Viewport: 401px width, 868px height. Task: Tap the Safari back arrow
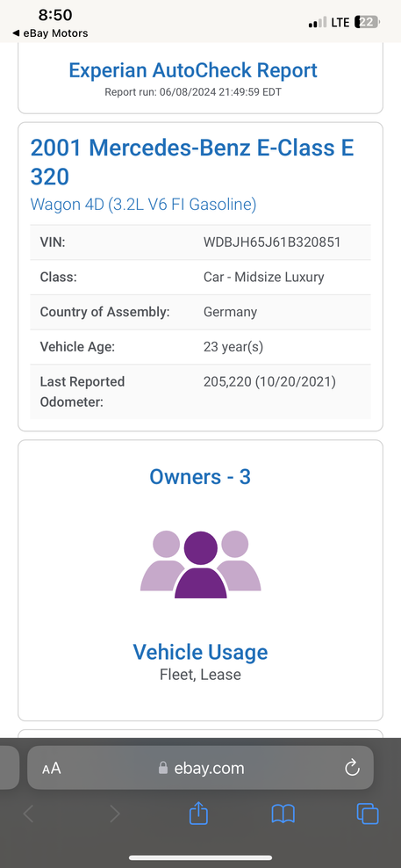(29, 814)
